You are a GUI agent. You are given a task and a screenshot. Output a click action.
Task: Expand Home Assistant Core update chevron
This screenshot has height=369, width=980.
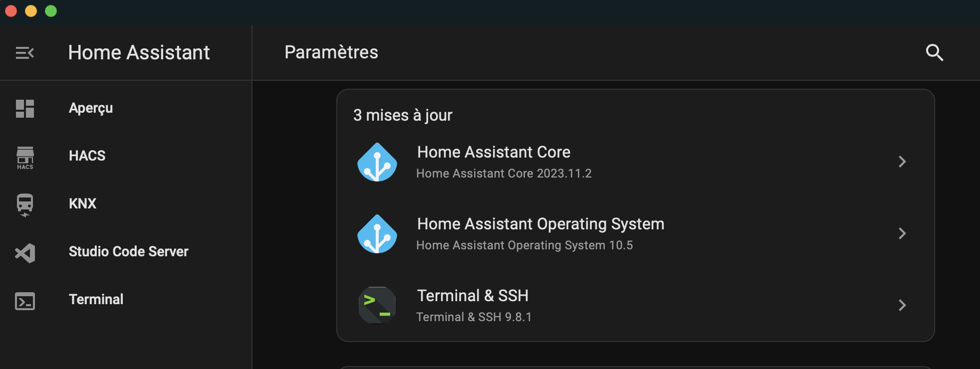pos(902,162)
